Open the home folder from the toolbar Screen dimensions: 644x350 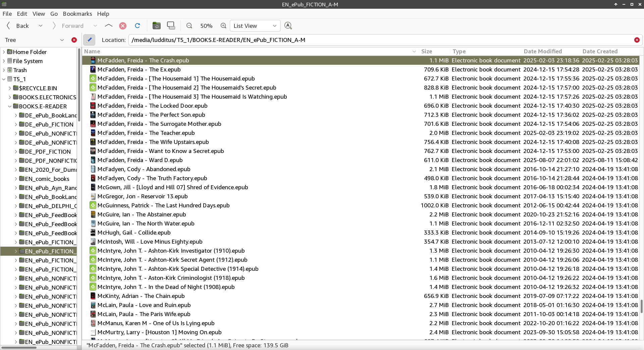[x=156, y=26]
